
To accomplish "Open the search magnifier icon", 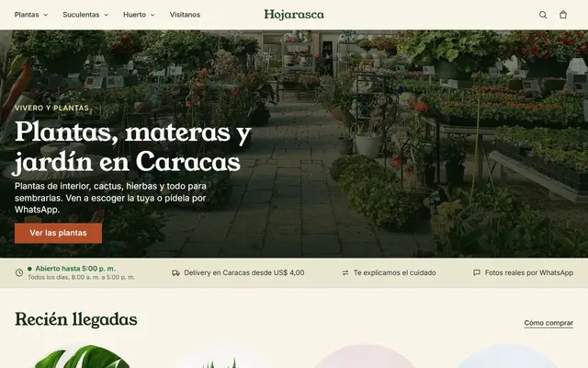I will tap(543, 15).
